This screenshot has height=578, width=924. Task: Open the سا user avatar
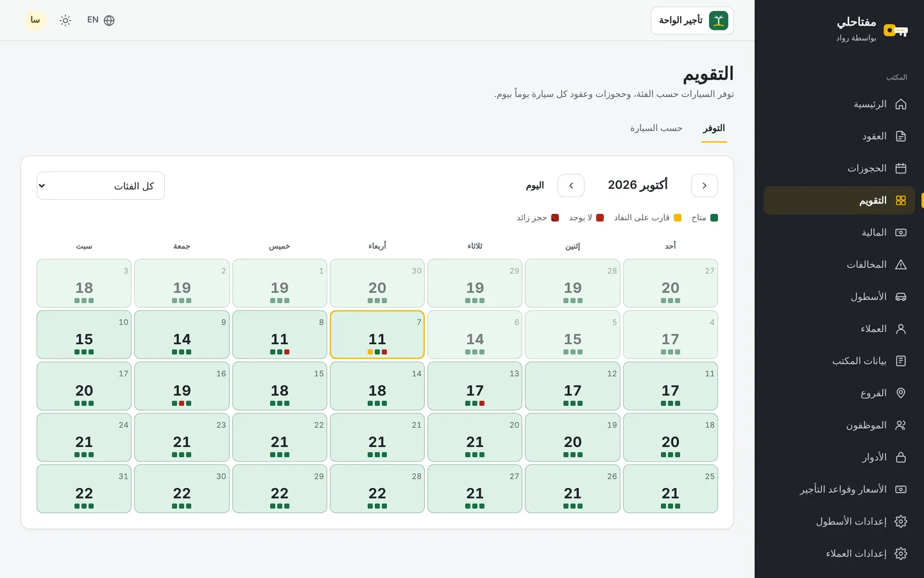click(x=35, y=21)
